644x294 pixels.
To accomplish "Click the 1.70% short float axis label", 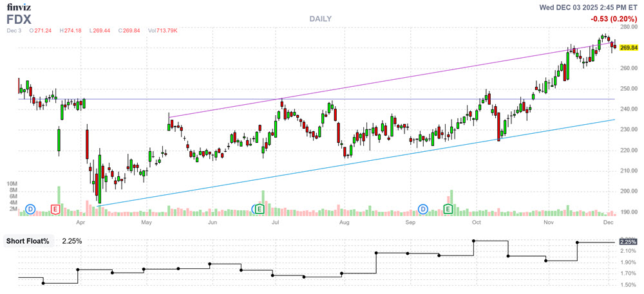I will [630, 273].
